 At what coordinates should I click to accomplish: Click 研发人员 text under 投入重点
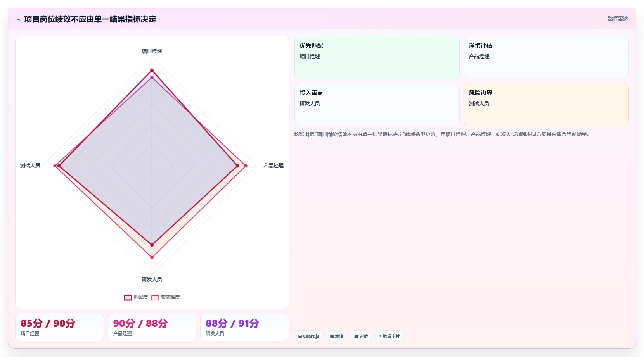click(310, 103)
